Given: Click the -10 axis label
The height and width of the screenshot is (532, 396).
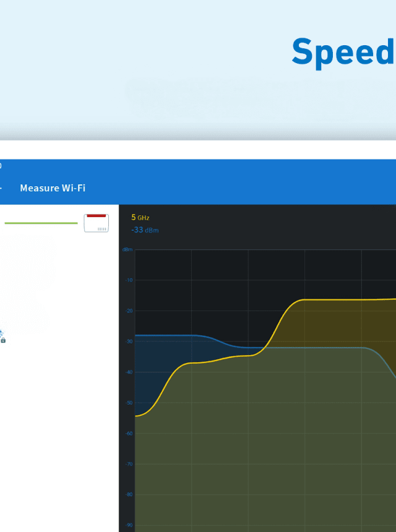Looking at the screenshot, I should [x=129, y=280].
